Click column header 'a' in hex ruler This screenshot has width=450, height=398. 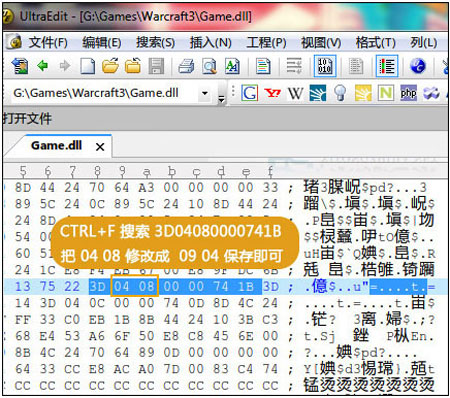[147, 172]
